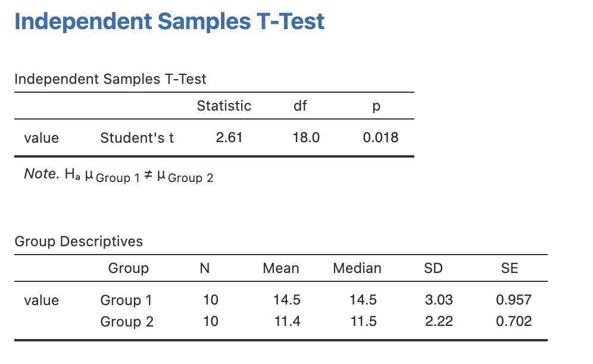Select the SE column header
The image size is (593, 364).
pos(510,268)
